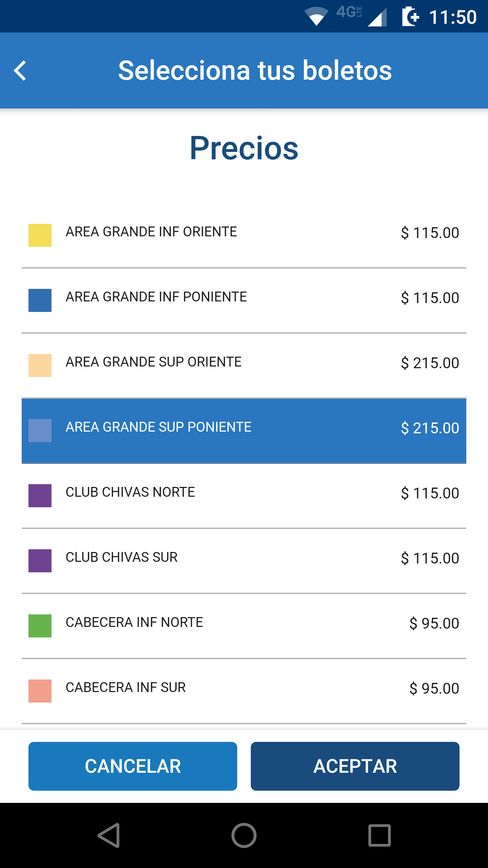This screenshot has height=868, width=488.
Task: Select CLUB CHIVAS SUR option
Action: pos(244,561)
